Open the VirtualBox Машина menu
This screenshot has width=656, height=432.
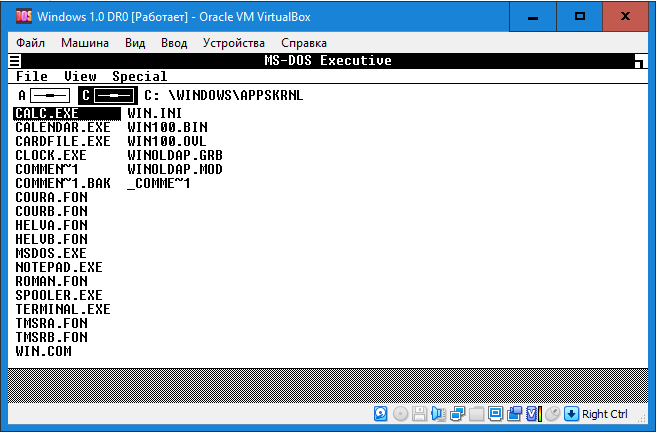tap(85, 43)
